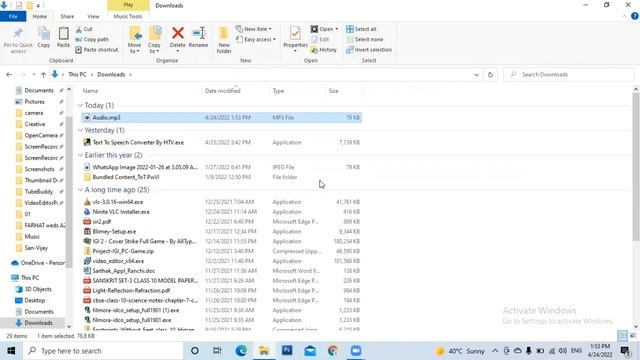Click Select all in ribbon
640x360 pixels.
(x=361, y=29)
